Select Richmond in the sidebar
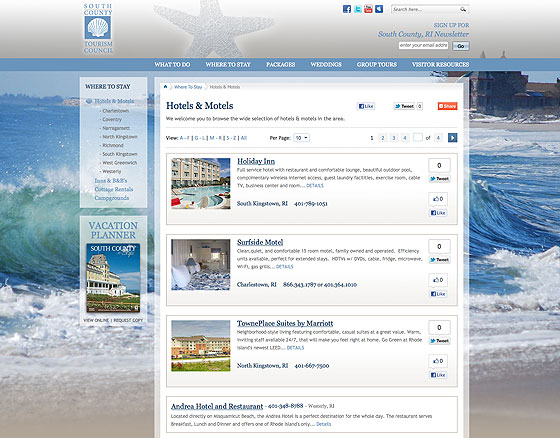Image resolution: width=560 pixels, height=438 pixels. [x=113, y=145]
